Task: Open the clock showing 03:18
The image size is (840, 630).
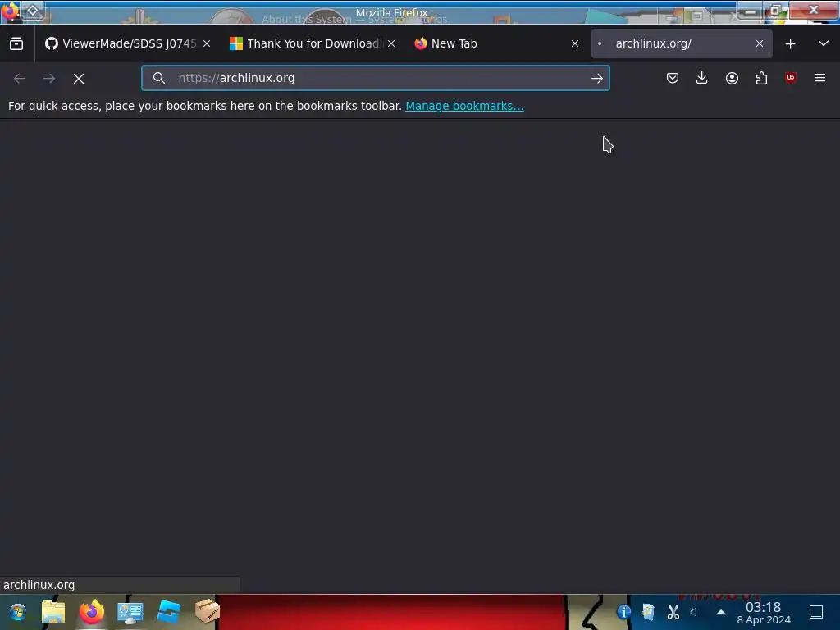Action: point(764,613)
